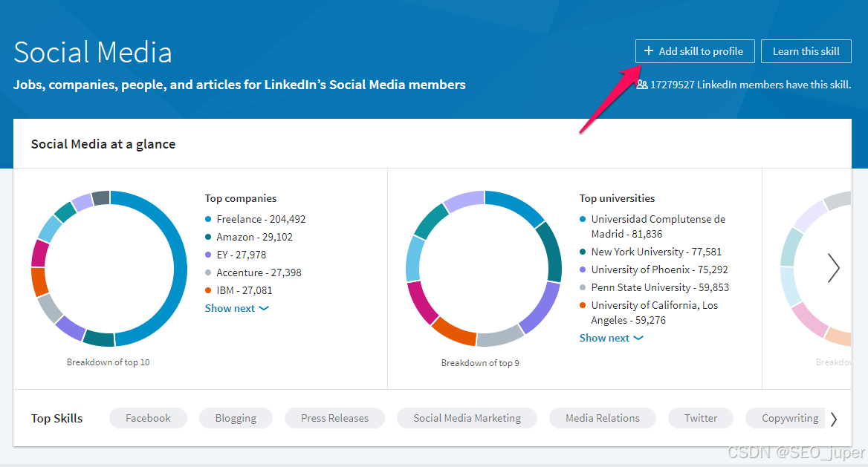The image size is (868, 467).
Task: Click Accenture - 27,398 legend entry
Action: pyautogui.click(x=253, y=272)
